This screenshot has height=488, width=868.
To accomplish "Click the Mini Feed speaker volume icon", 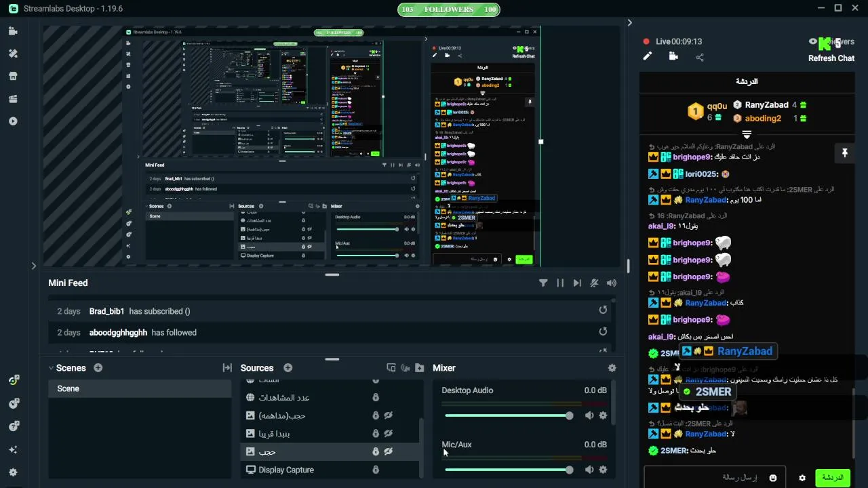I will click(x=612, y=283).
